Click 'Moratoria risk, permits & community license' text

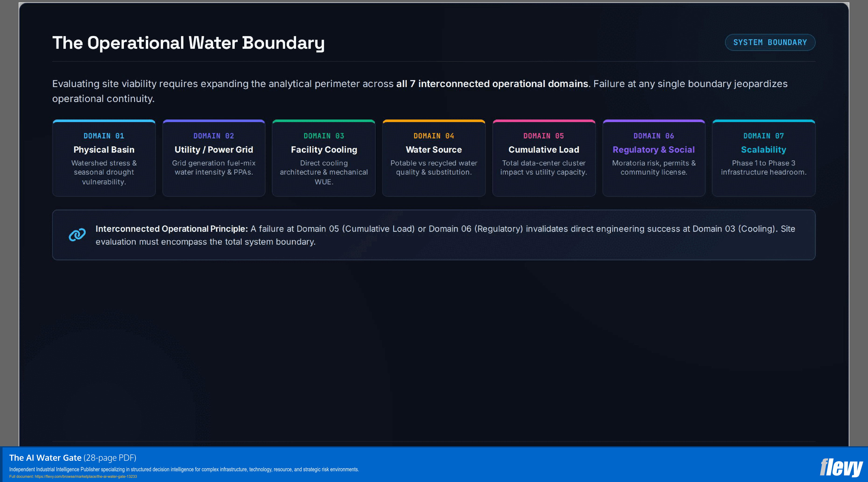click(654, 168)
